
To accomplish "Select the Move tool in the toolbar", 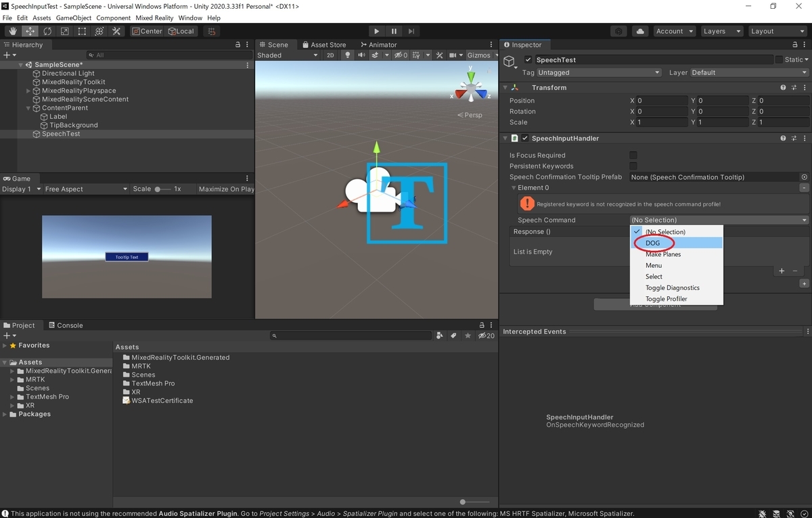I will (30, 31).
